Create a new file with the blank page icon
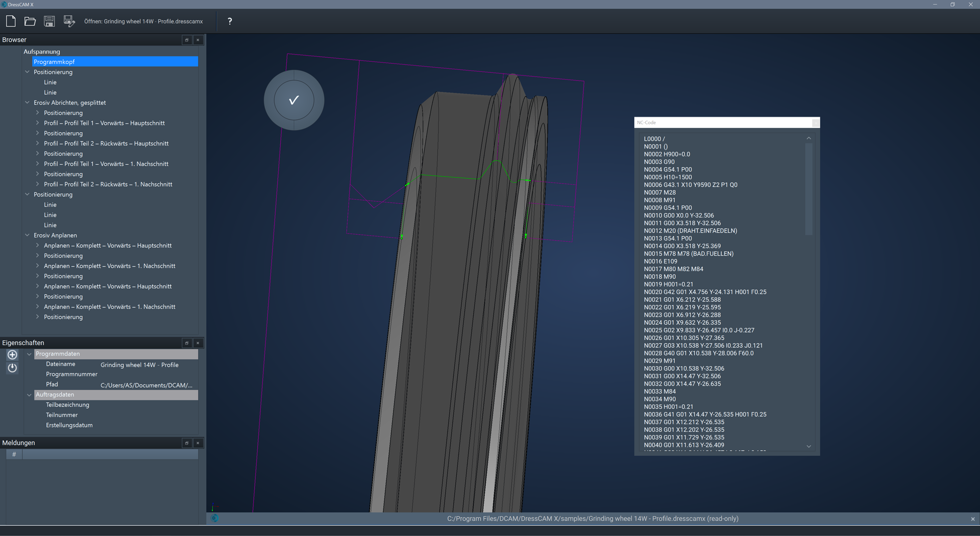The width and height of the screenshot is (980, 536). coord(11,21)
